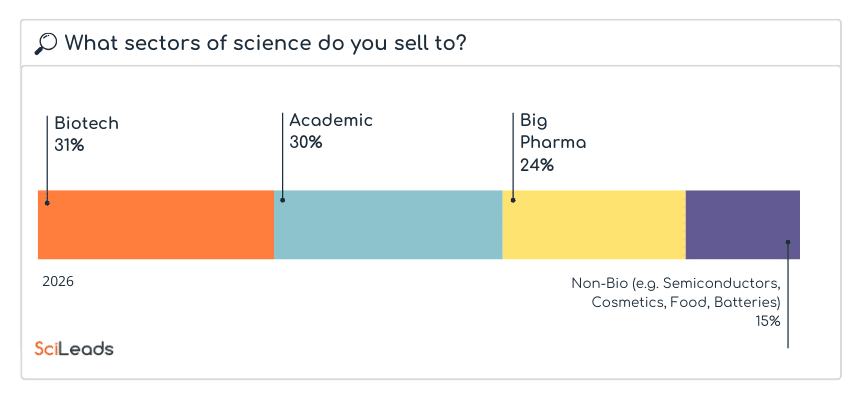Viewport: 850px width, 400px height.
Task: Click the chart title about sectors of science
Action: pos(265,43)
